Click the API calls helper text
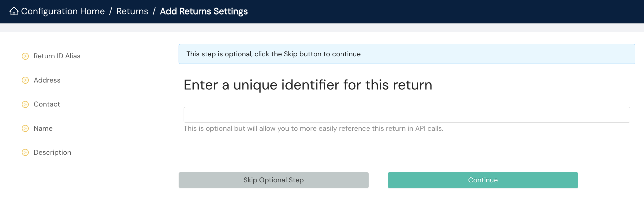Viewport: 644px width, 208px height. [x=313, y=129]
